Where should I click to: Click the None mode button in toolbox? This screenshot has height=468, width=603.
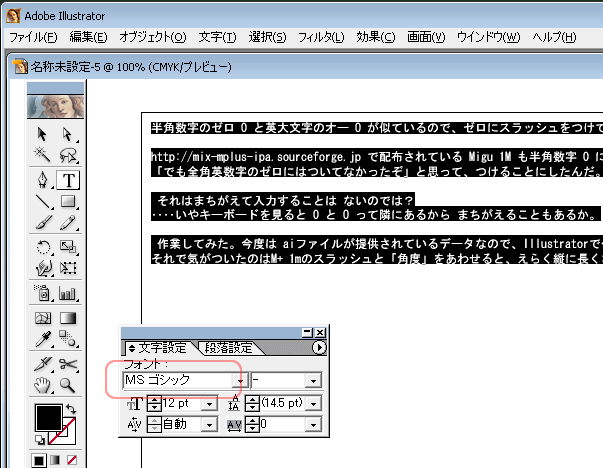pyautogui.click(x=72, y=460)
